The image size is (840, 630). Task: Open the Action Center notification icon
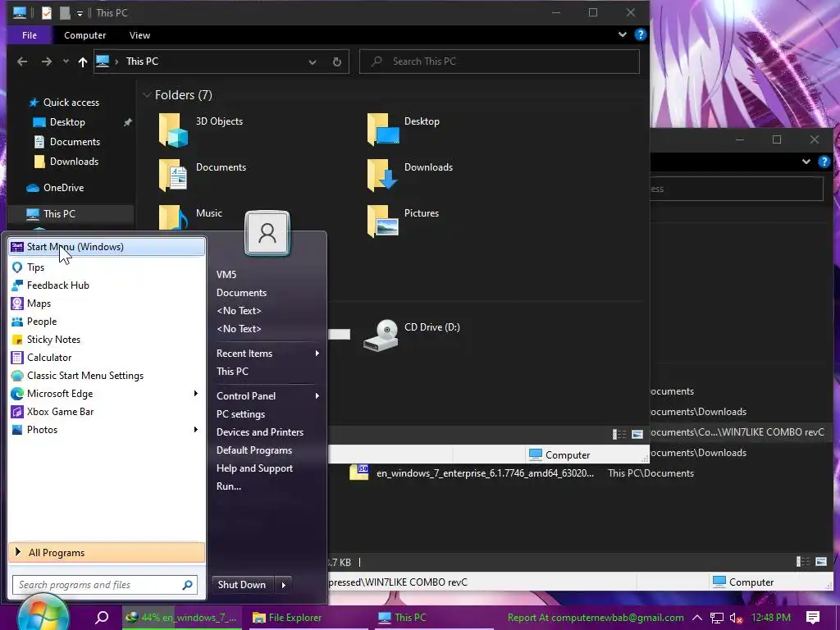(813, 618)
